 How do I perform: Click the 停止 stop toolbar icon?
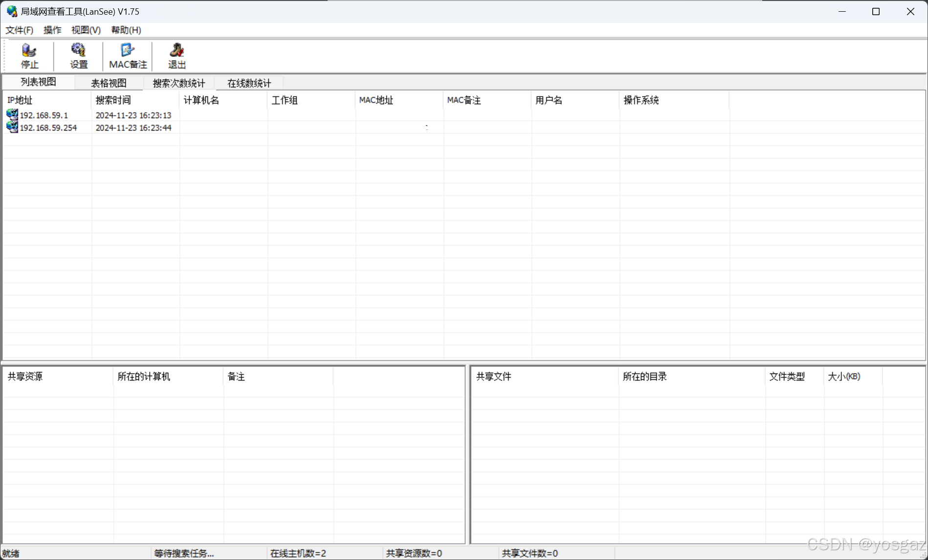coord(29,56)
